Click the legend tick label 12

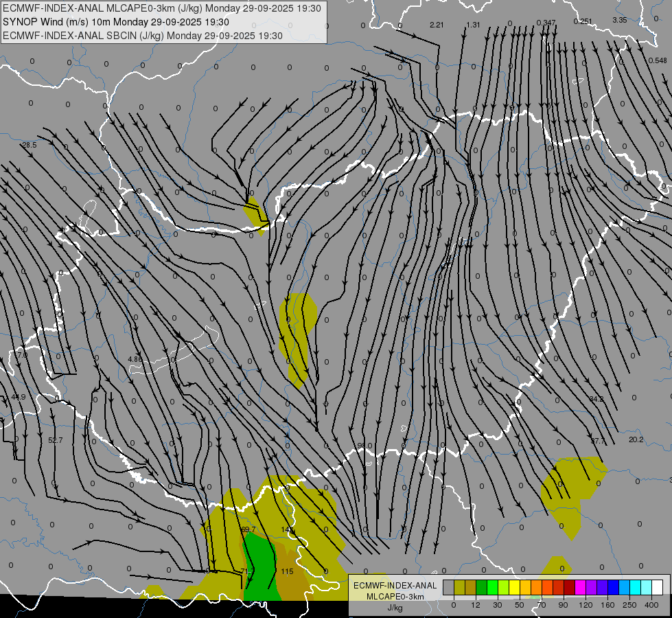475,605
